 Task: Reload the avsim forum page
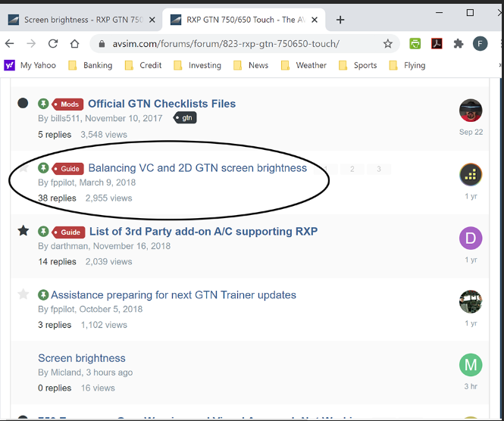coord(53,43)
